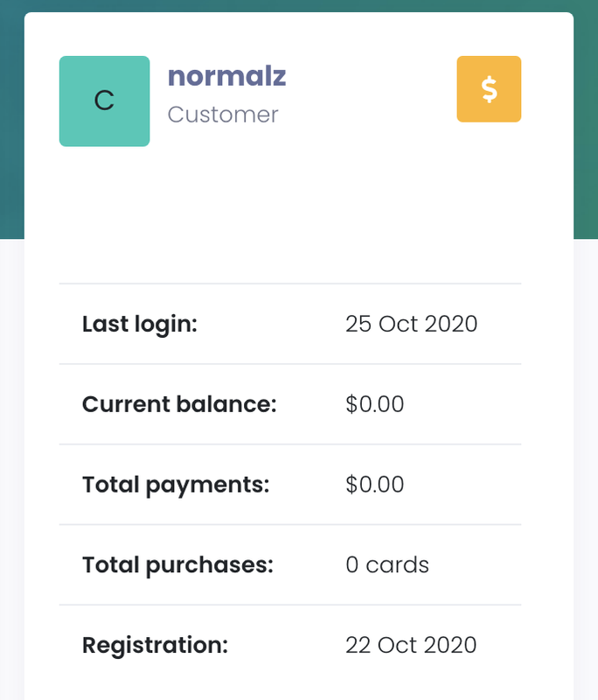598x700 pixels.
Task: Open the normalz username heading
Action: pos(226,76)
